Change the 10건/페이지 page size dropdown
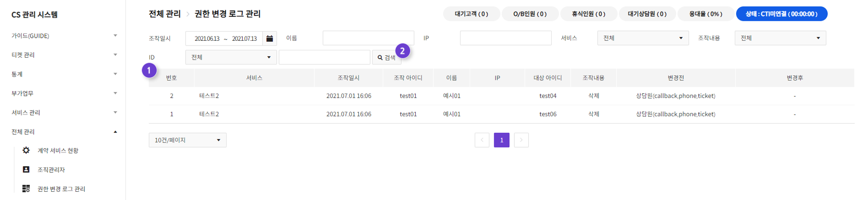The width and height of the screenshot is (868, 200). tap(187, 140)
